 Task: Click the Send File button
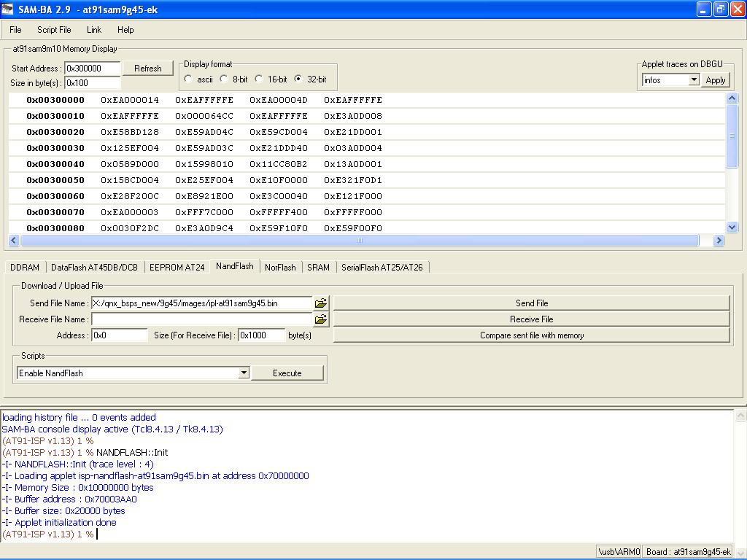click(x=531, y=303)
